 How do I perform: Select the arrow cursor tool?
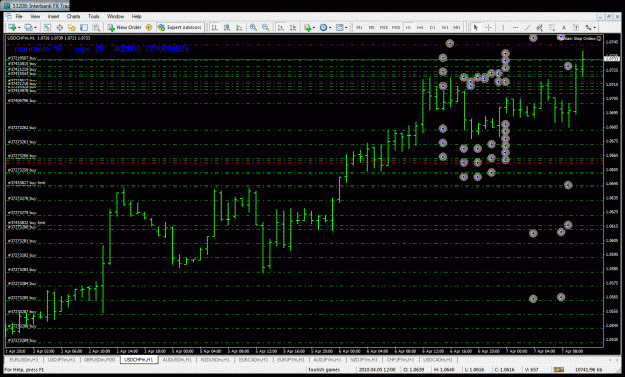point(475,27)
